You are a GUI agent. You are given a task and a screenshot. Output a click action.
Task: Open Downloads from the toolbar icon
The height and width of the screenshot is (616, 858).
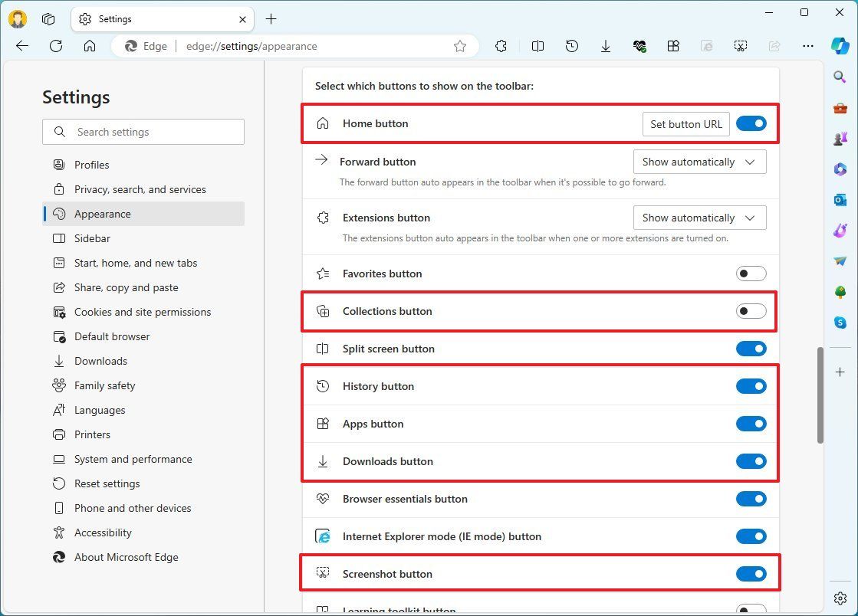[x=606, y=46]
